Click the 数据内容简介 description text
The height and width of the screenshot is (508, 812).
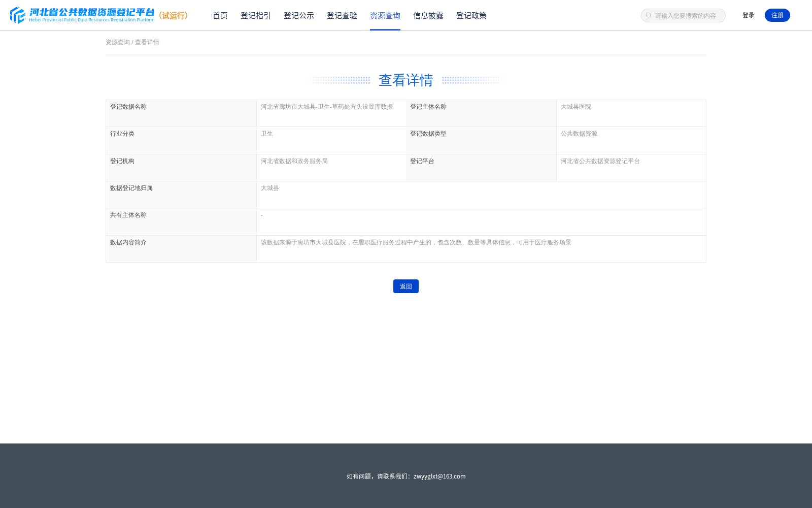(416, 242)
